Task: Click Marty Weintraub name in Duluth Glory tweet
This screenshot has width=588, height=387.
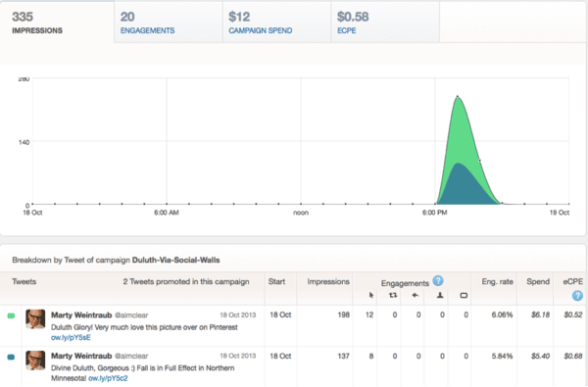Action: pos(81,315)
